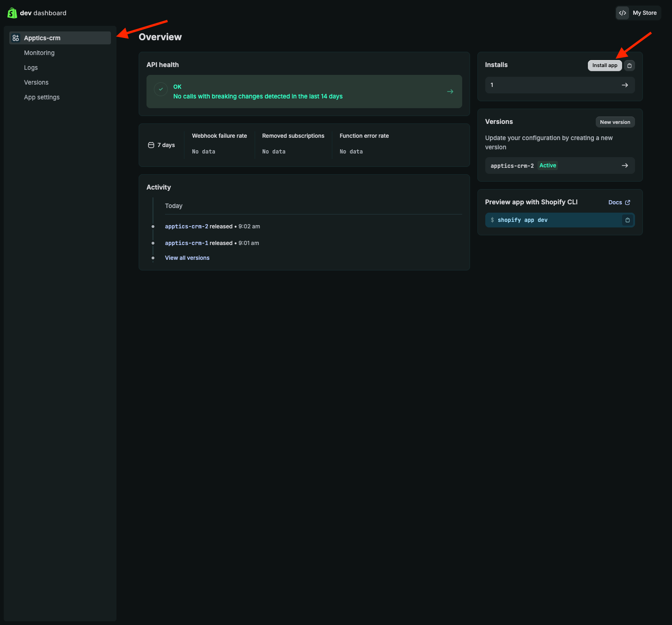Click the dev dashboard title

[43, 13]
